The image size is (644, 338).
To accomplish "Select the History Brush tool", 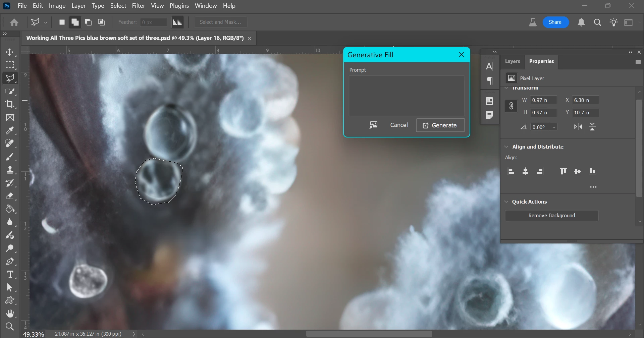I will [10, 183].
